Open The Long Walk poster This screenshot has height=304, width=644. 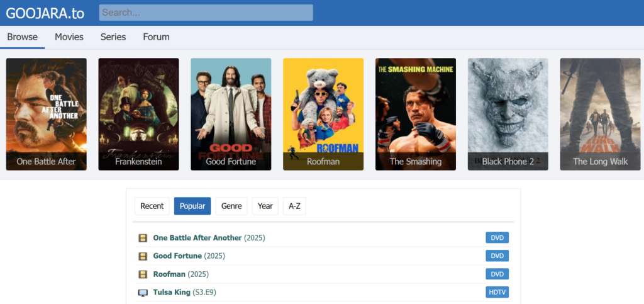[x=600, y=114]
